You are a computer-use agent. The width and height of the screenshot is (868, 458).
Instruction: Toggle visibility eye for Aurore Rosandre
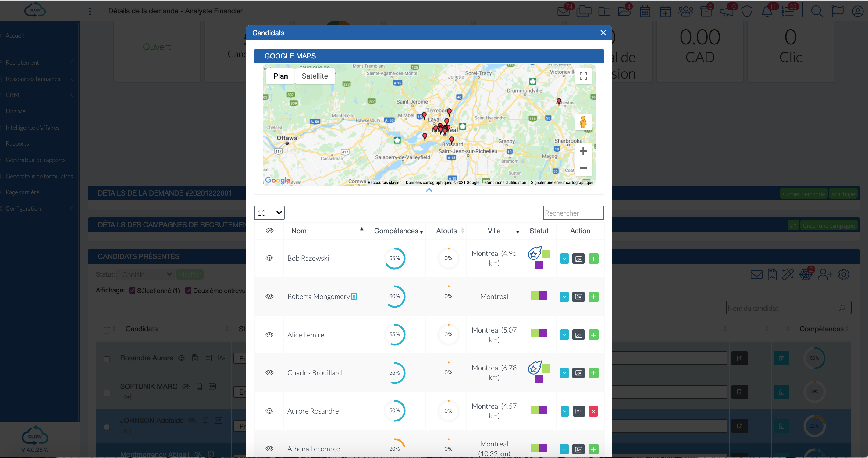(x=269, y=411)
